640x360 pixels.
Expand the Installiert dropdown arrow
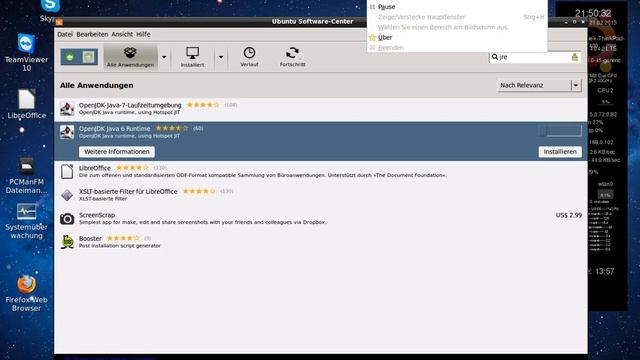tap(221, 57)
